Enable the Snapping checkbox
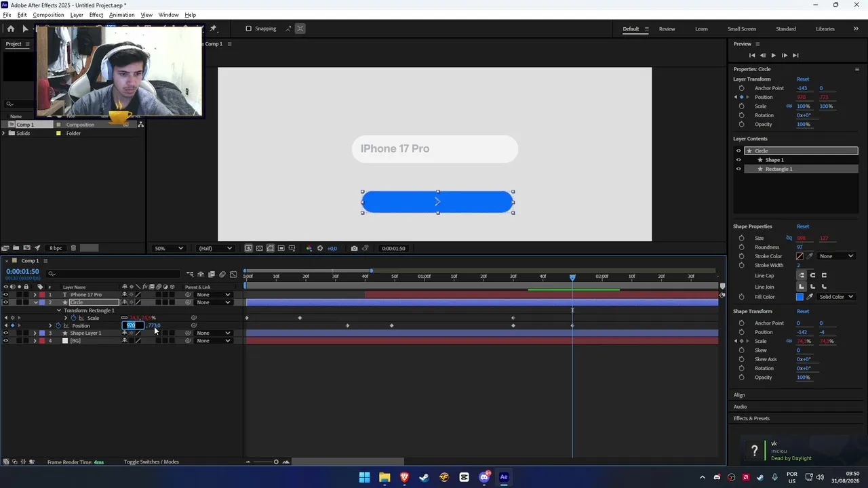This screenshot has height=488, width=868. click(248, 28)
